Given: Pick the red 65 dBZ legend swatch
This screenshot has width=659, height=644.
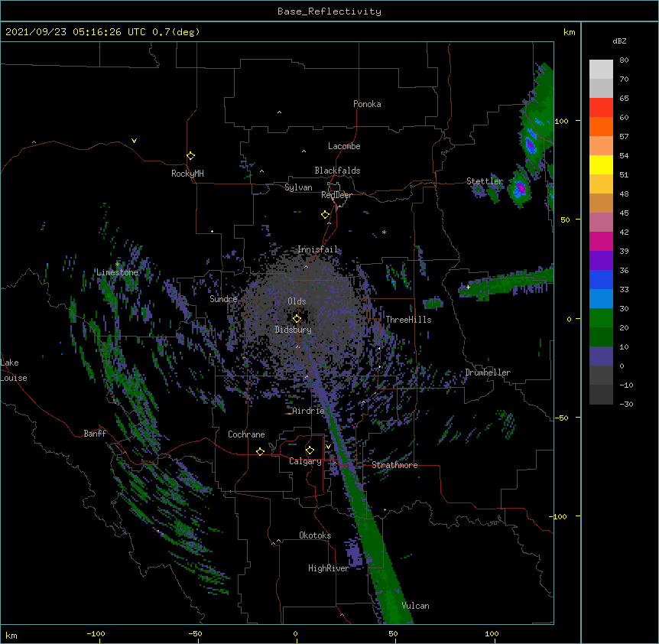Looking at the screenshot, I should click(x=601, y=107).
